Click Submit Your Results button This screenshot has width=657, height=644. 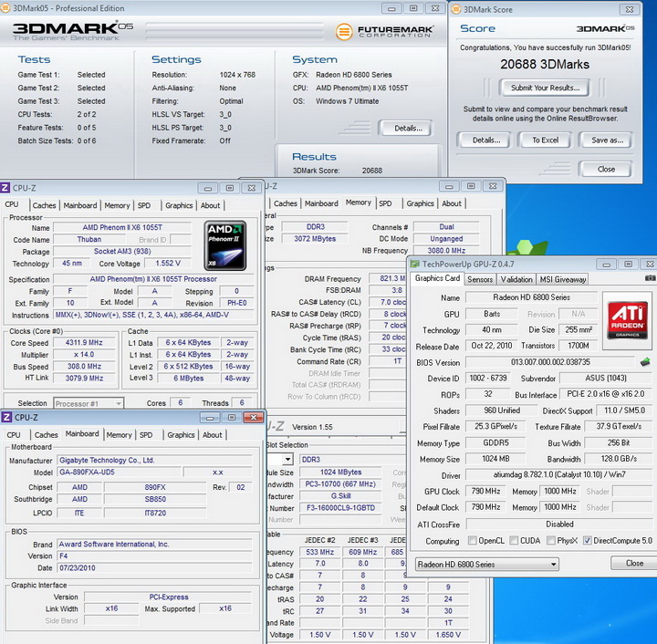tap(545, 88)
